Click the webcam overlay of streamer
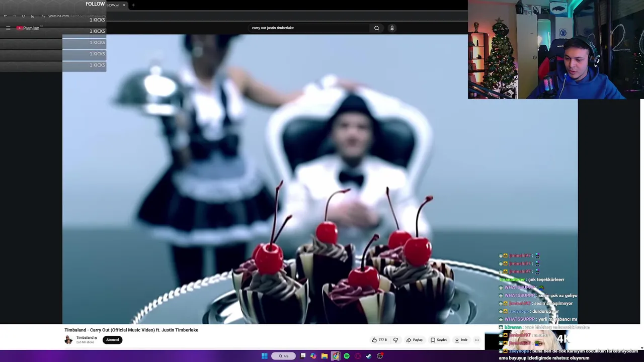The image size is (644, 362). [556, 49]
